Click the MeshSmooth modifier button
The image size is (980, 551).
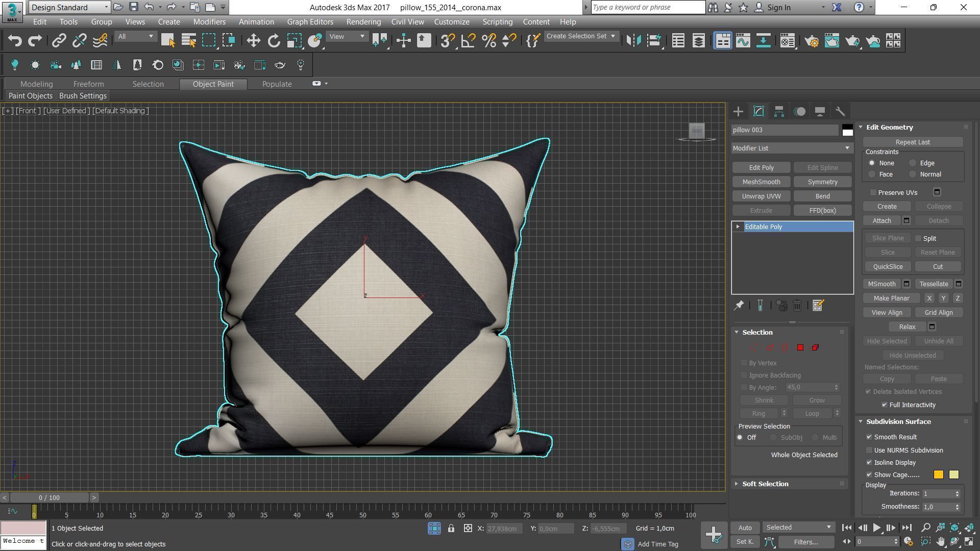click(x=761, y=182)
